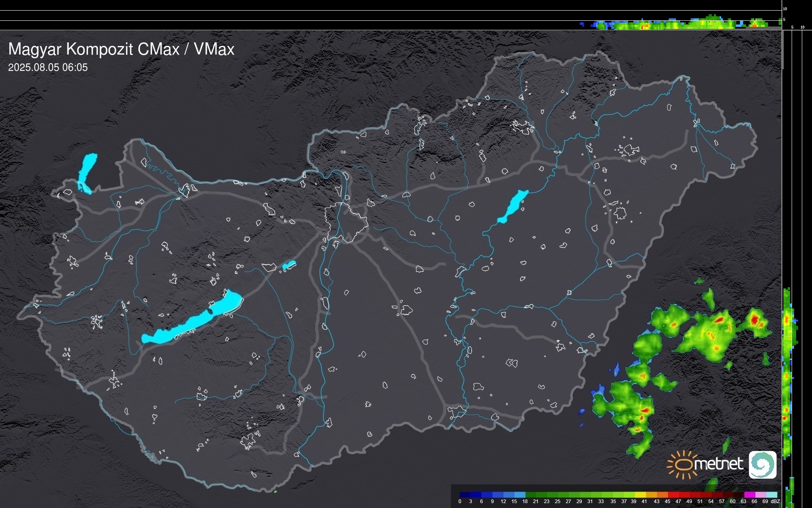Click the darkest blue 0 dBZ legend swatch
Screen dimensions: 812x508
click(465, 495)
